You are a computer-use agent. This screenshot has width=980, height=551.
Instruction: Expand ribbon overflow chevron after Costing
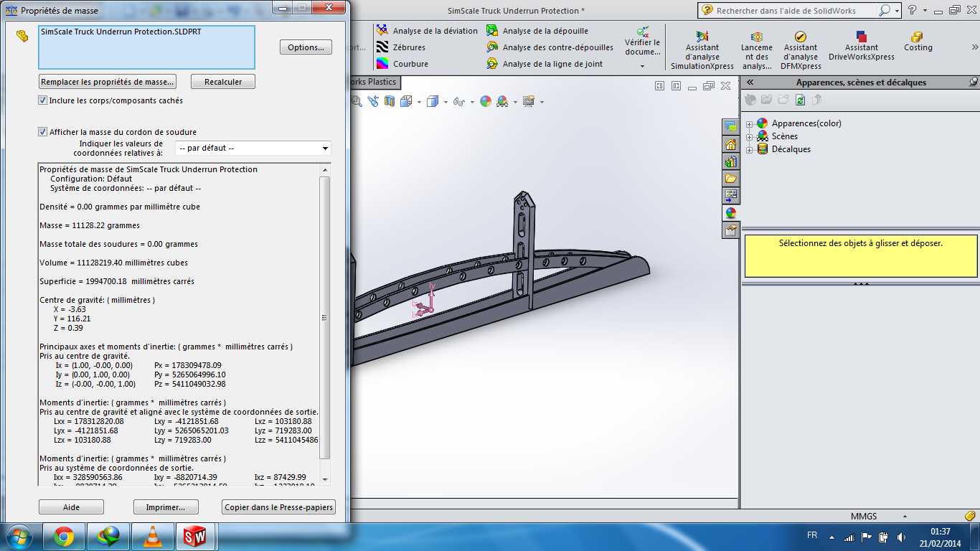click(x=974, y=47)
